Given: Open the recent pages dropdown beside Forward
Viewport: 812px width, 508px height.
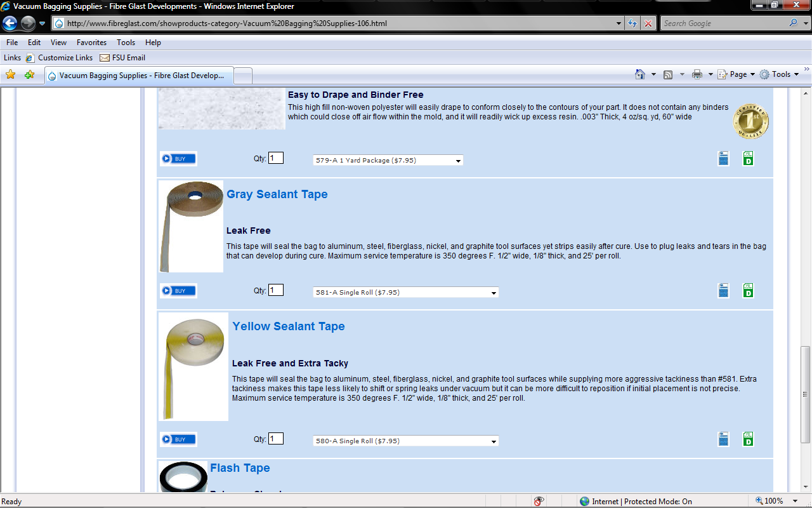Looking at the screenshot, I should pos(43,23).
